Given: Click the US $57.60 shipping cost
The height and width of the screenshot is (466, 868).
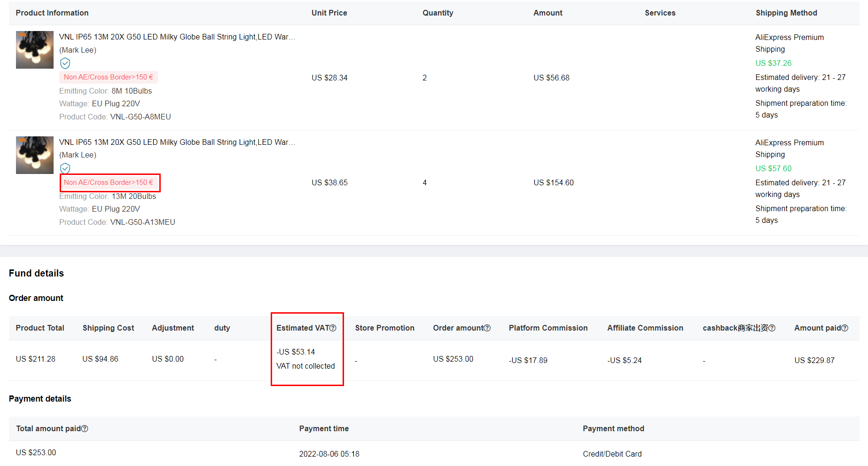Looking at the screenshot, I should pyautogui.click(x=773, y=168).
